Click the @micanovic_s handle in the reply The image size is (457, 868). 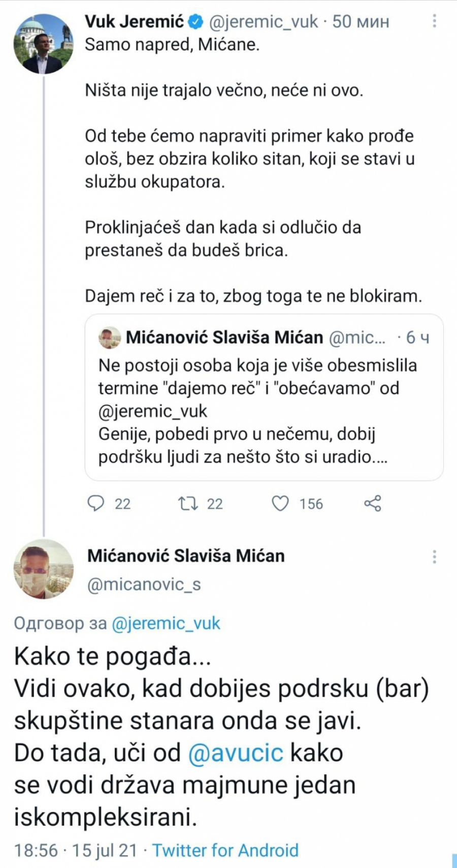point(144,584)
